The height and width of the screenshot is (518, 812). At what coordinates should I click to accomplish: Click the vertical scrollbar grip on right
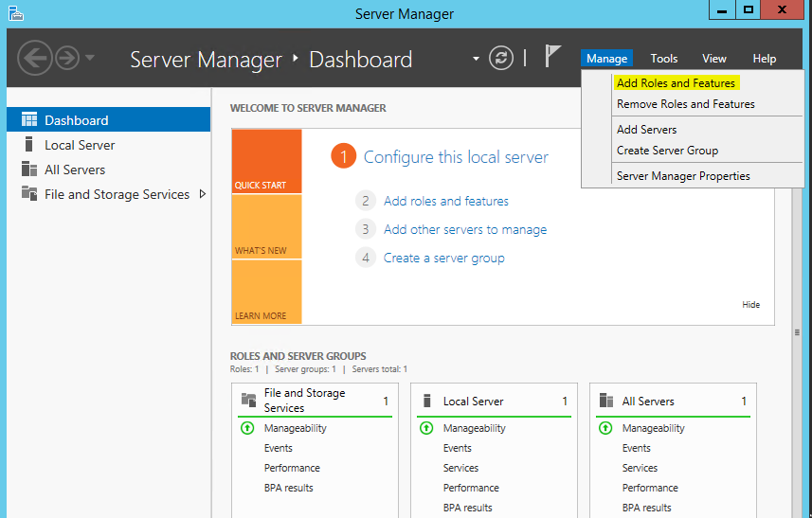pos(797,332)
